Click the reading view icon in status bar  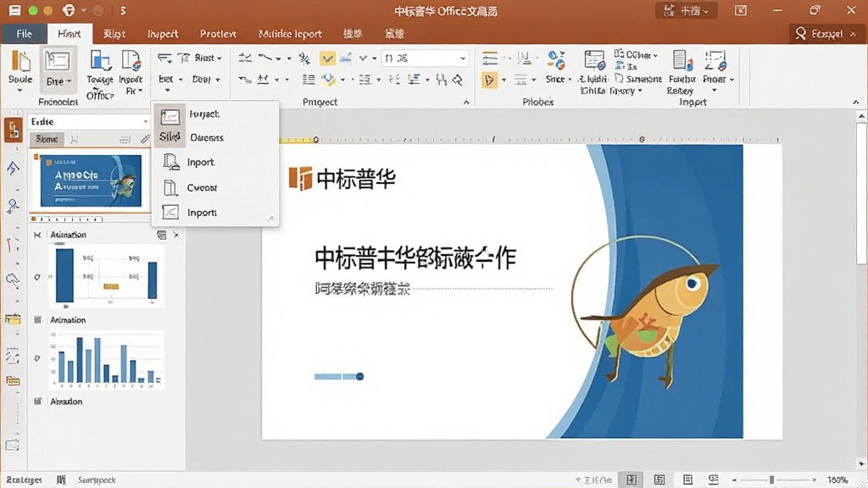[687, 480]
